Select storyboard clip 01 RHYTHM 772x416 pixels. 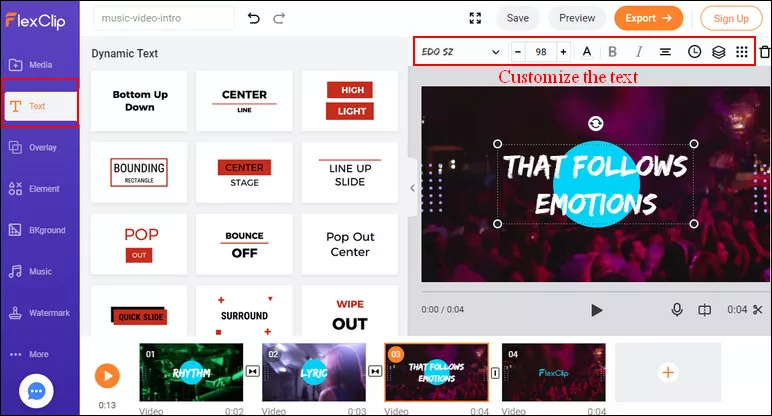pyautogui.click(x=191, y=372)
